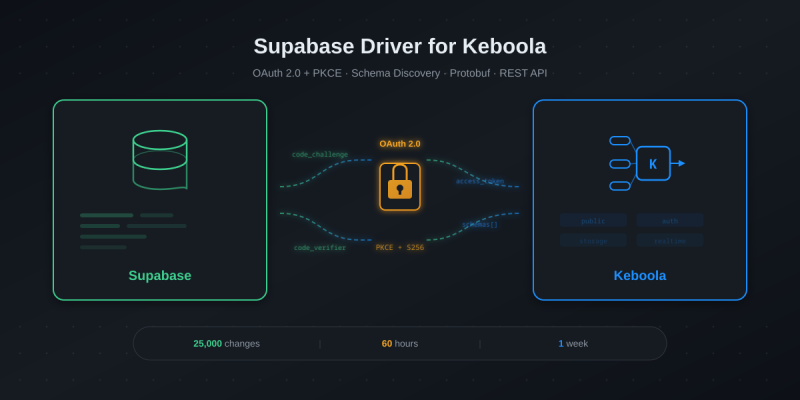Select the auth schema chip
Image resolution: width=800 pixels, height=400 pixels.
[670, 221]
